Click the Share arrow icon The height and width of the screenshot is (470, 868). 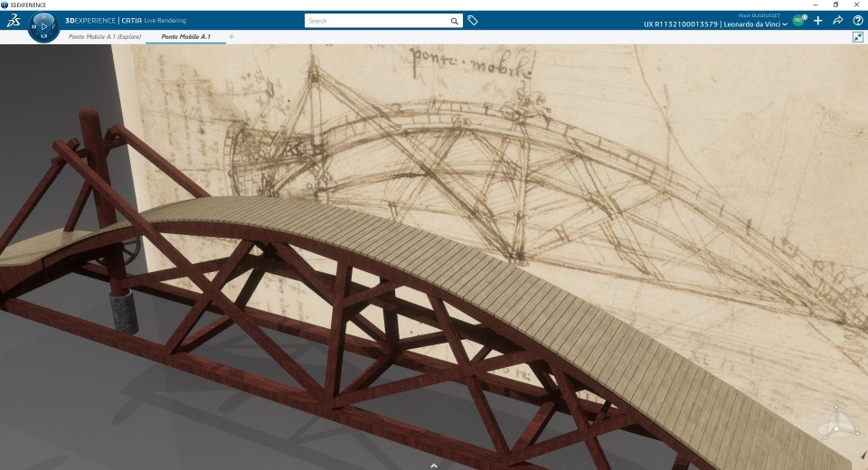point(838,21)
